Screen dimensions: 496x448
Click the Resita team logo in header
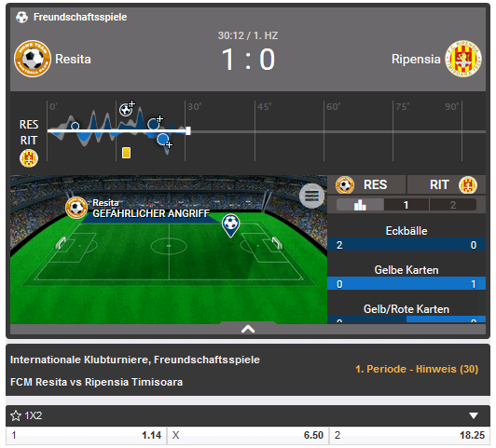point(33,59)
